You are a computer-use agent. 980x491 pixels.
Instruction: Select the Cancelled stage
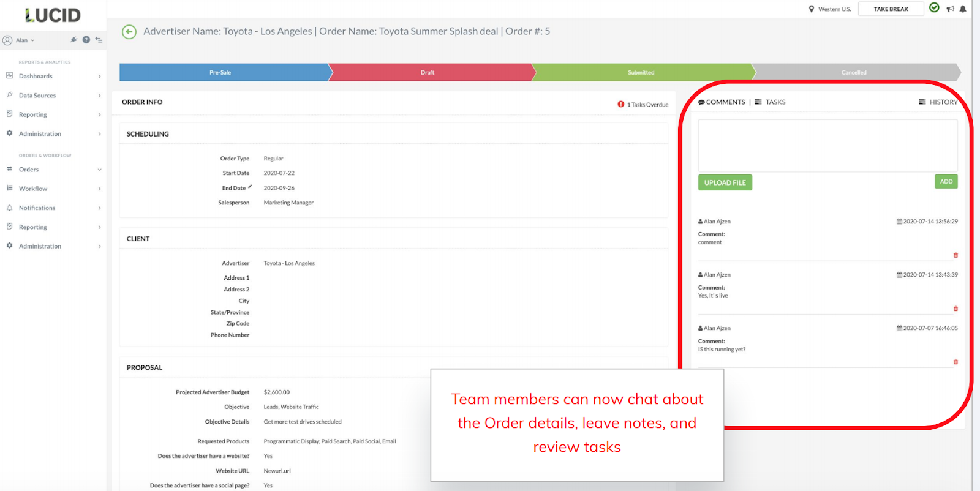(856, 72)
